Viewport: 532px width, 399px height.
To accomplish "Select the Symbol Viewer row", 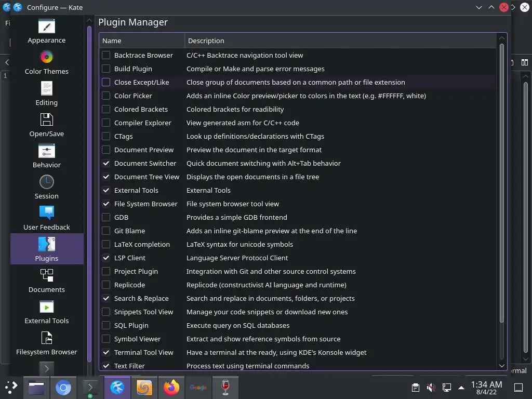I will tap(298, 339).
